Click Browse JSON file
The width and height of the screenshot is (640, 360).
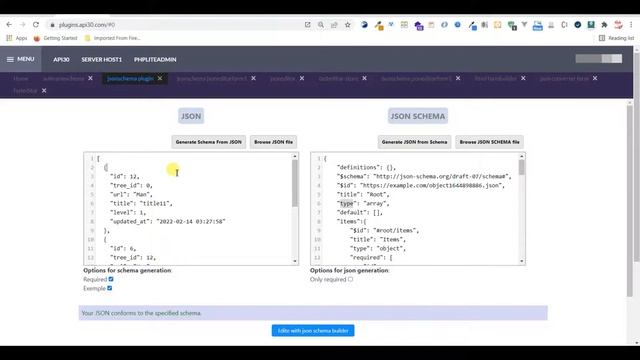pyautogui.click(x=273, y=142)
